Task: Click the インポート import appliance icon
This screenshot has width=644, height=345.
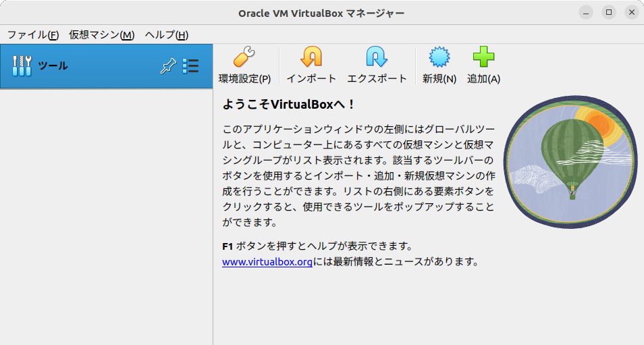Action: [311, 57]
